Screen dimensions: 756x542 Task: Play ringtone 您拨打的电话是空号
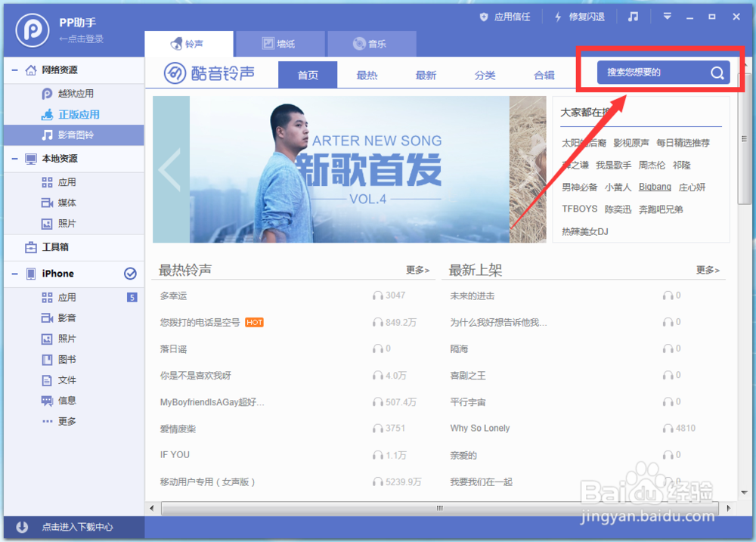click(200, 323)
